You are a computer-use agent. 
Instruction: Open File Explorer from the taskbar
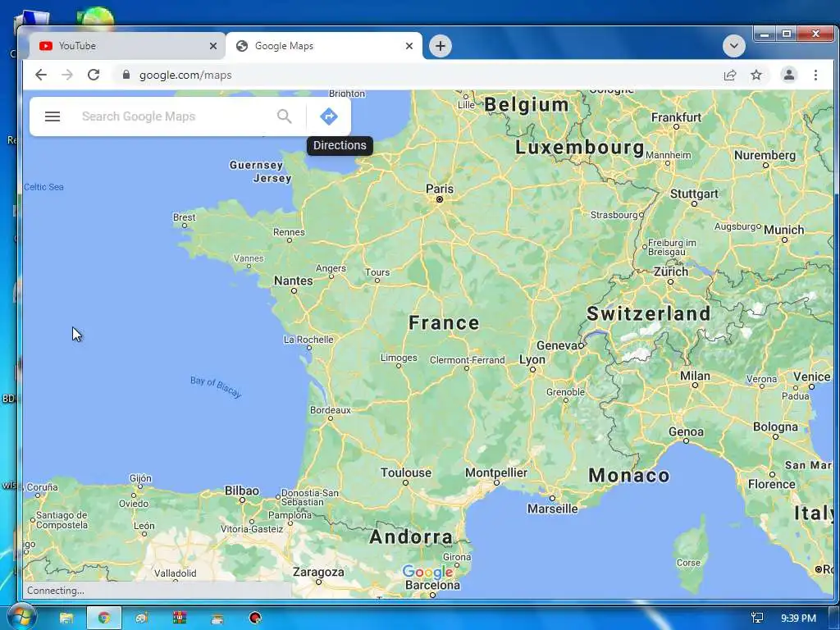pos(66,619)
